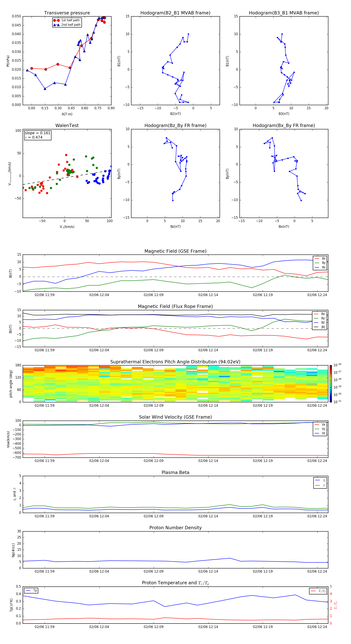
Task: Click '02/06 12:04' tick under Flux Rope Frame
Action: (99, 350)
